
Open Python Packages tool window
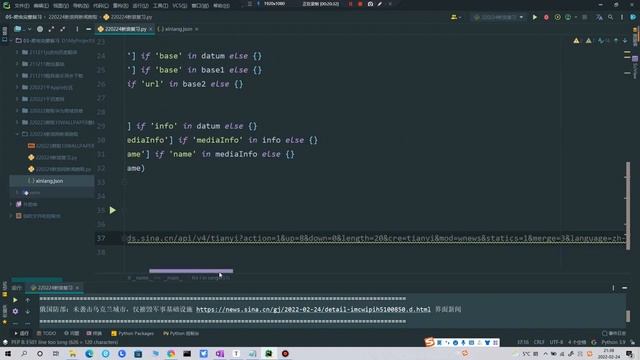(133, 333)
